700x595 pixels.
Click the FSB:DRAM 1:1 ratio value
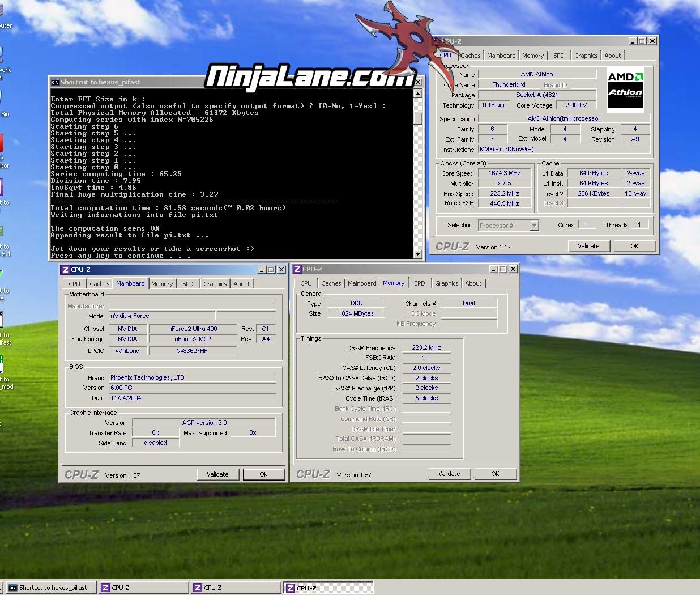[x=426, y=358]
